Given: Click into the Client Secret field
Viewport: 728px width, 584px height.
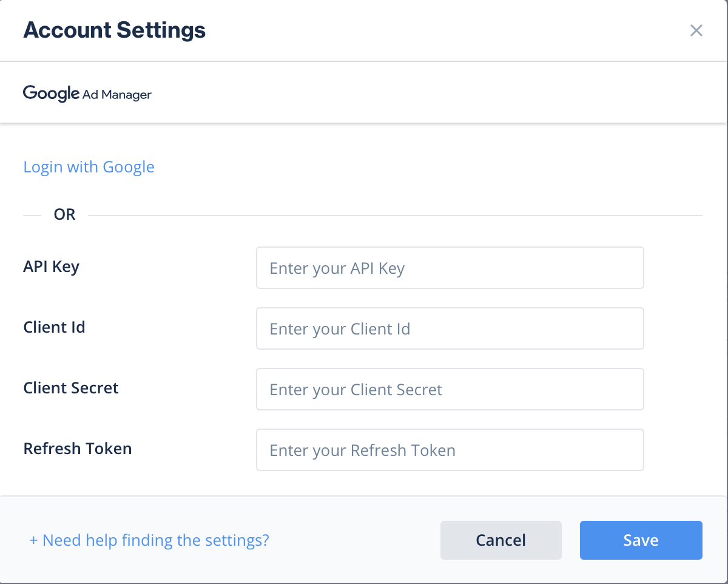Looking at the screenshot, I should click(450, 389).
